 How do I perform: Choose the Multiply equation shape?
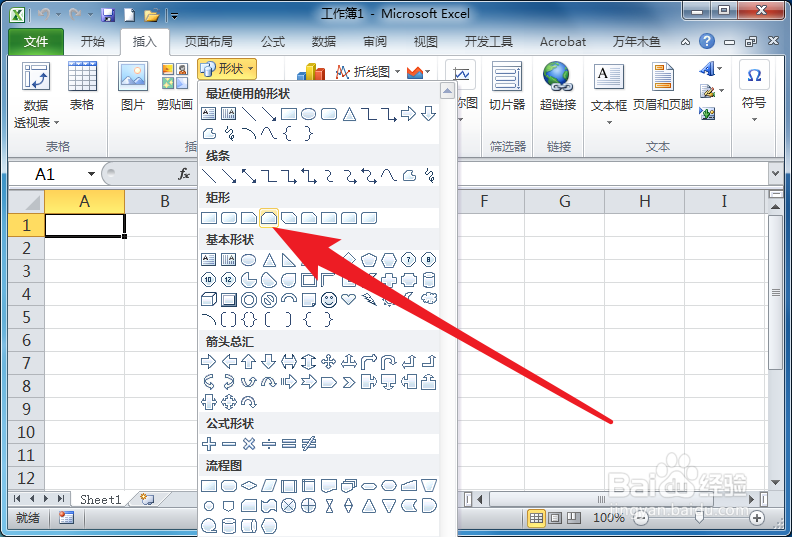coord(249,444)
